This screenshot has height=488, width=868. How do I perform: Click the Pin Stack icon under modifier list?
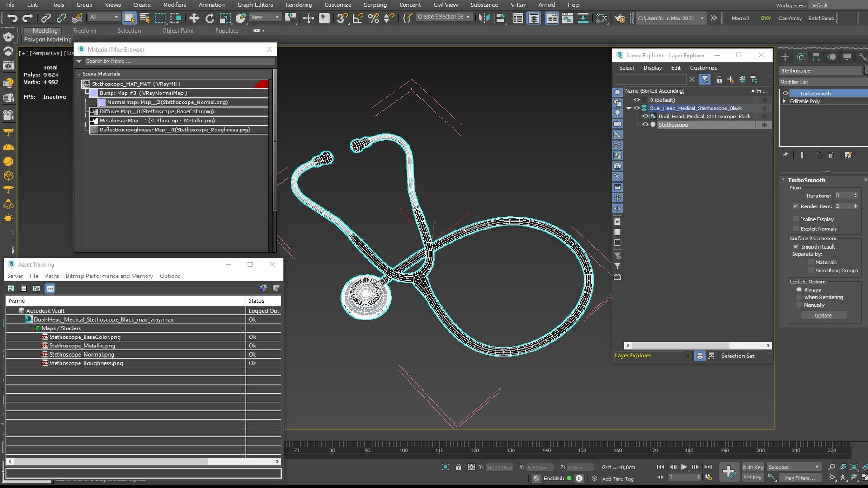click(785, 155)
